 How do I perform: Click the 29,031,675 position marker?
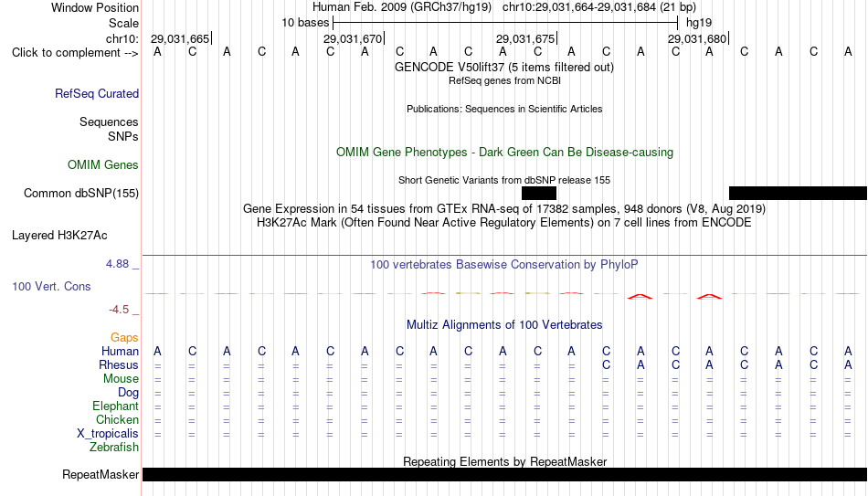tap(526, 38)
